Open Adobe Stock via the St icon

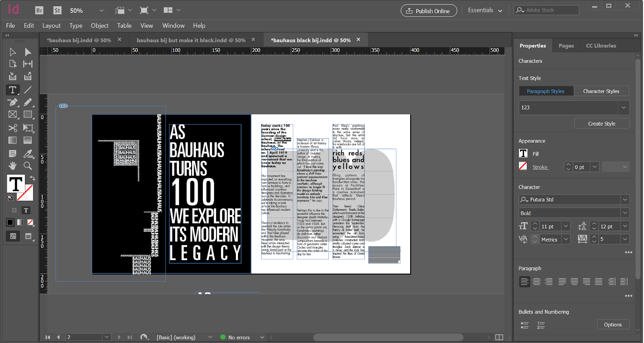[x=57, y=10]
